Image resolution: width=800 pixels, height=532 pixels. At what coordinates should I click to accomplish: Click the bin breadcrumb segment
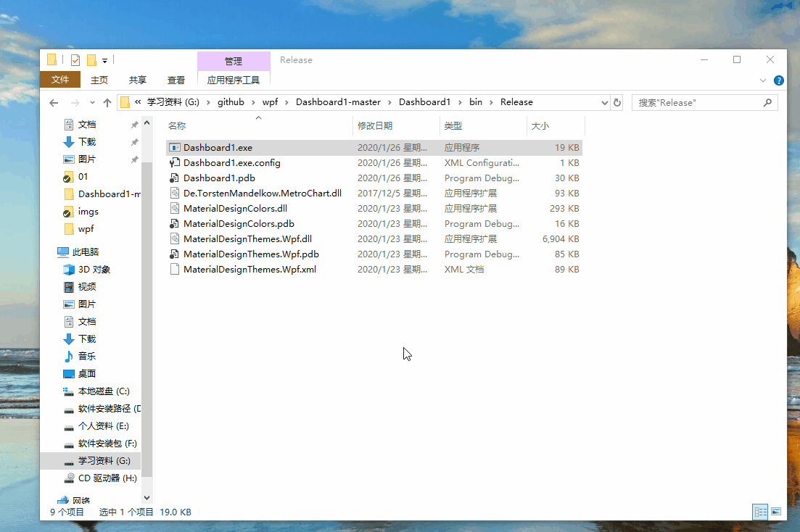[476, 102]
